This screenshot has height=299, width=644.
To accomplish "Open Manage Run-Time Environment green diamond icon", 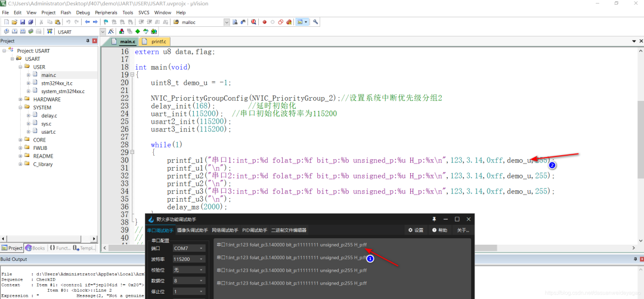I will [x=138, y=32].
